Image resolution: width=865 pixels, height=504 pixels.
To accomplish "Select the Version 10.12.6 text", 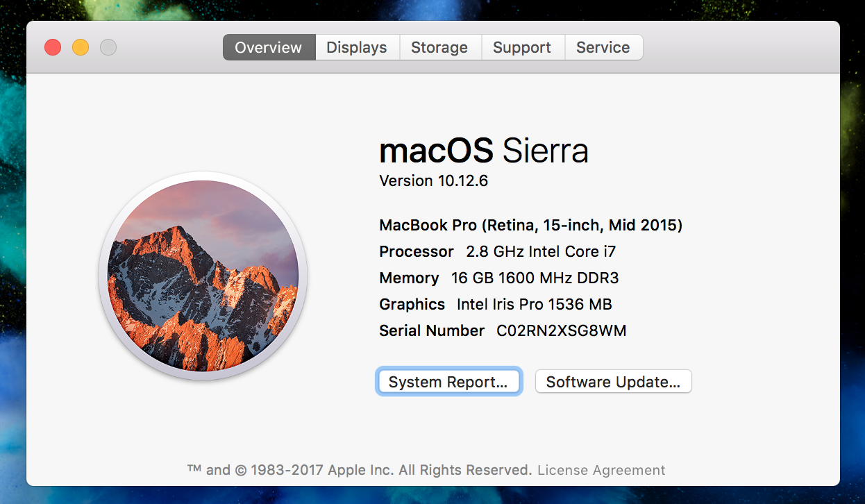I will [x=434, y=180].
